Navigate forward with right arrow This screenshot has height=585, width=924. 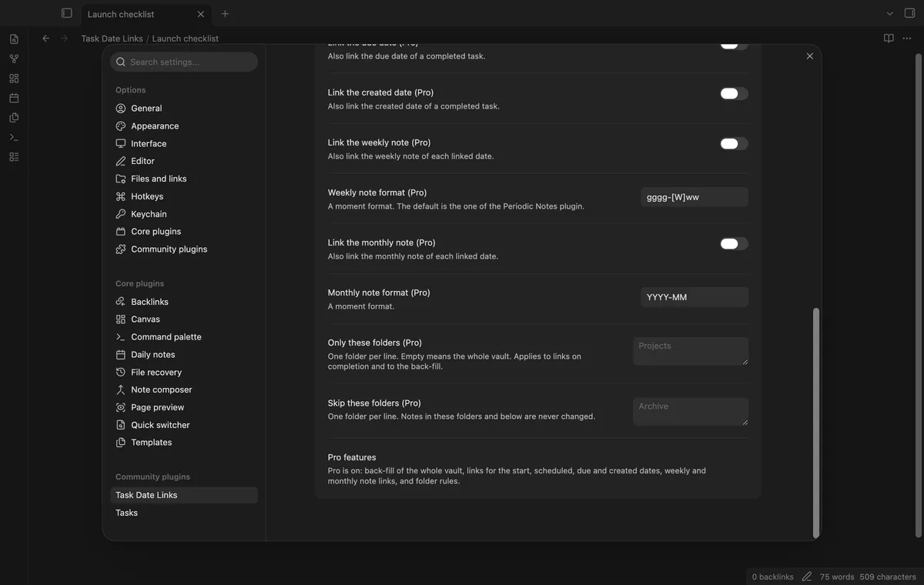click(x=64, y=38)
